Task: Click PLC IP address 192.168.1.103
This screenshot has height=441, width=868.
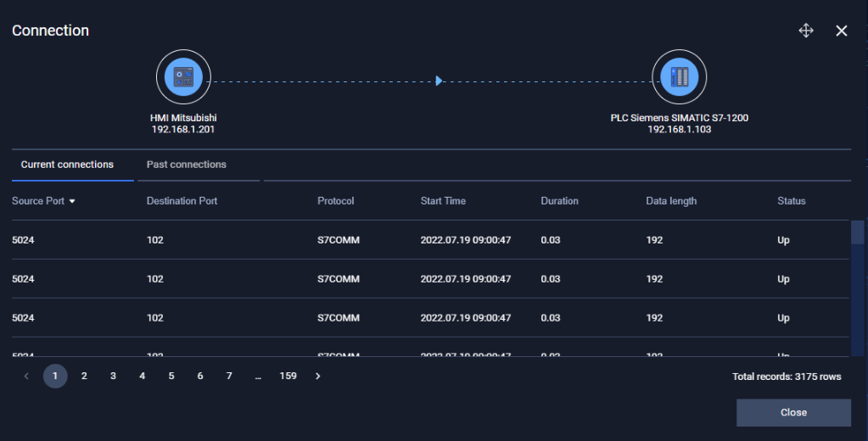Action: (680, 129)
